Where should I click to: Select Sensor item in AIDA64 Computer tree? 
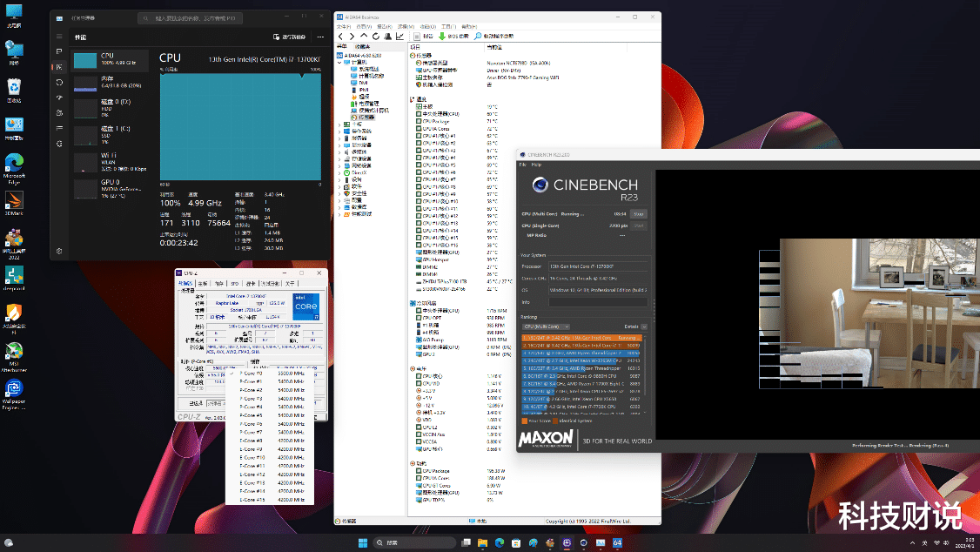point(363,118)
